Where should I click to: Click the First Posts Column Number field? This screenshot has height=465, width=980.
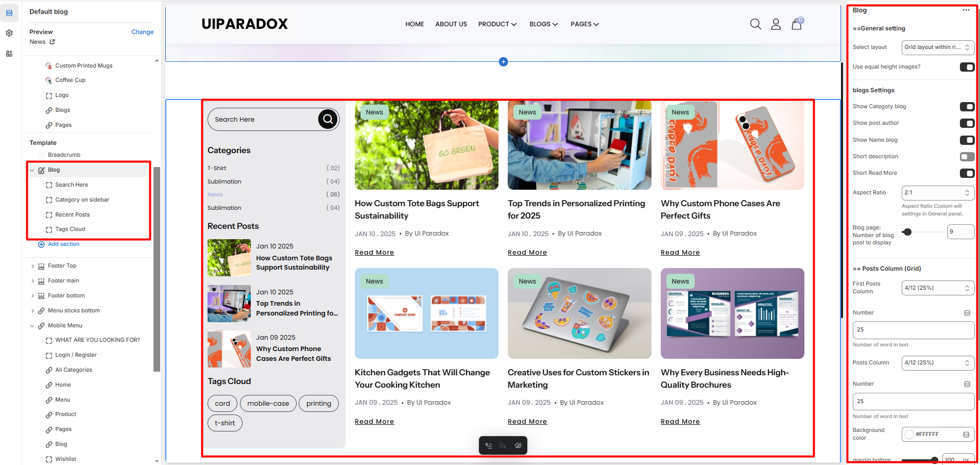coord(914,330)
